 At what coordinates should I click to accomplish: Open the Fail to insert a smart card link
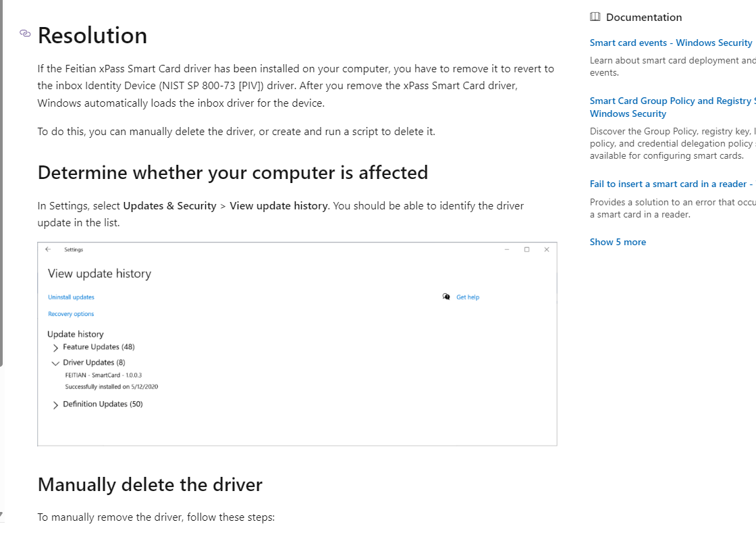(667, 183)
